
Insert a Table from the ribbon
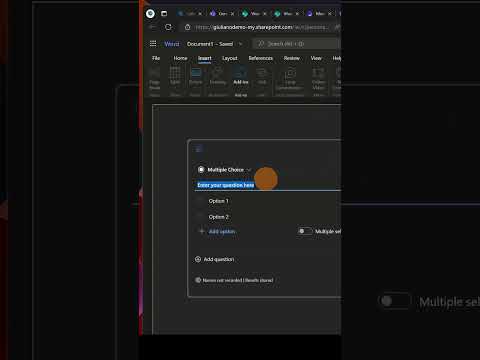pyautogui.click(x=175, y=76)
